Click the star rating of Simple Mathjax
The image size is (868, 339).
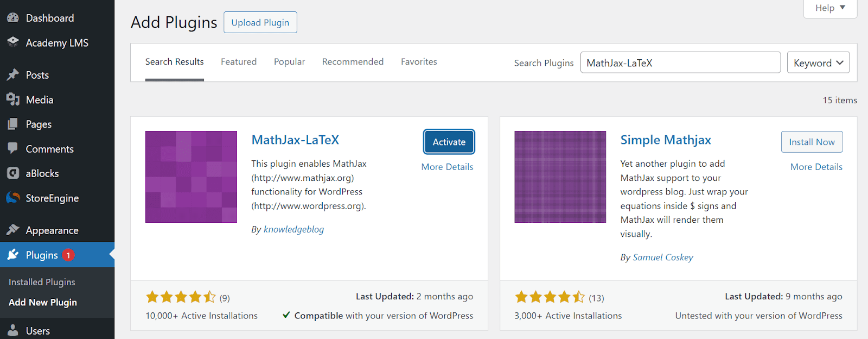[550, 297]
